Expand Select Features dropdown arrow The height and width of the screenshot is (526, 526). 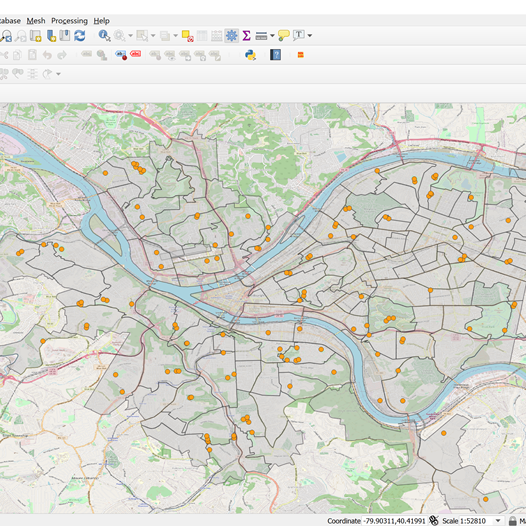(x=153, y=36)
